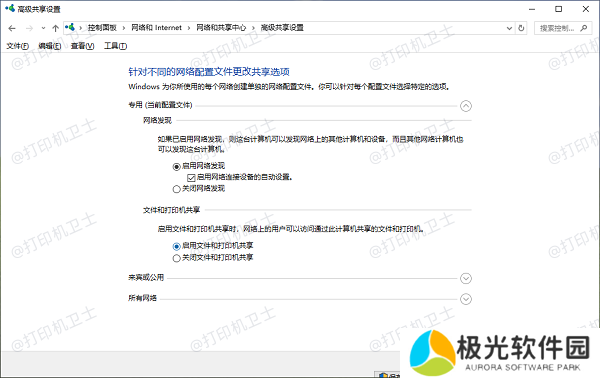Click the 所有网络 label text
The image size is (600, 378).
[x=142, y=298]
